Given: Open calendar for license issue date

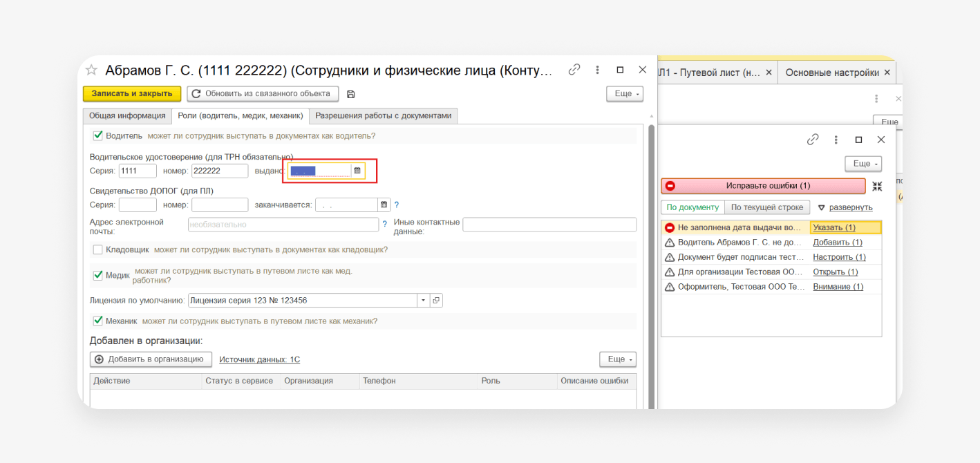Looking at the screenshot, I should point(357,170).
